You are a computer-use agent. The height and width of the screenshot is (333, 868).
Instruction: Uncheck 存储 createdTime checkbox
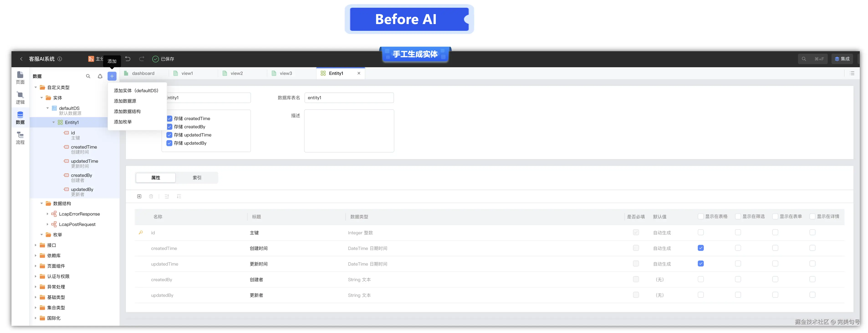[169, 119]
